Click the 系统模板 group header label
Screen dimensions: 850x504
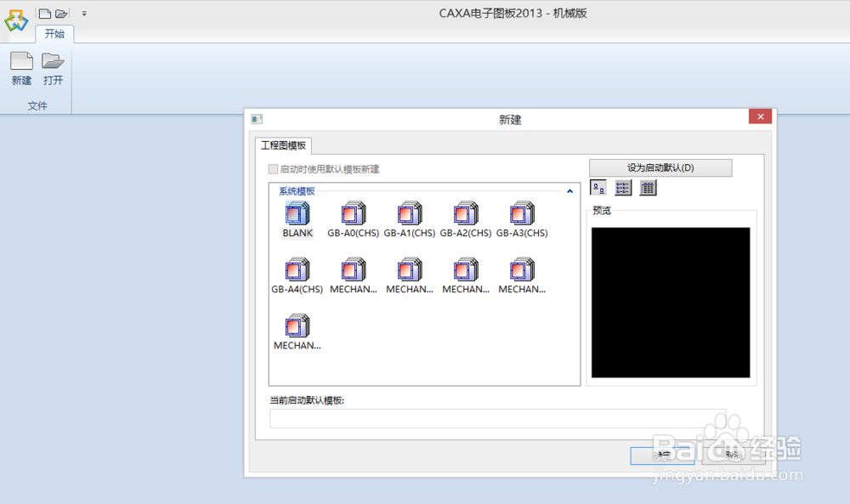pos(297,191)
